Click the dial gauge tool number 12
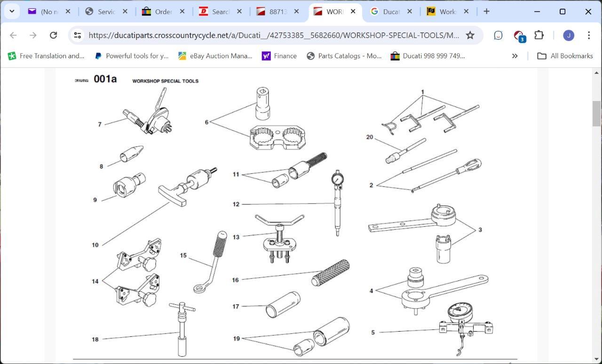 coord(337,203)
